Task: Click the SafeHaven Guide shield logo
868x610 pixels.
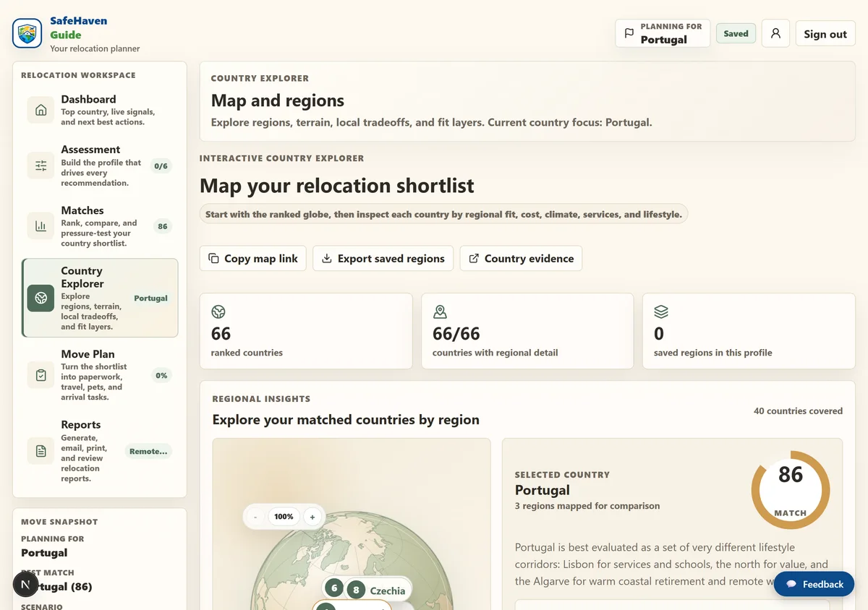Action: pos(27,33)
